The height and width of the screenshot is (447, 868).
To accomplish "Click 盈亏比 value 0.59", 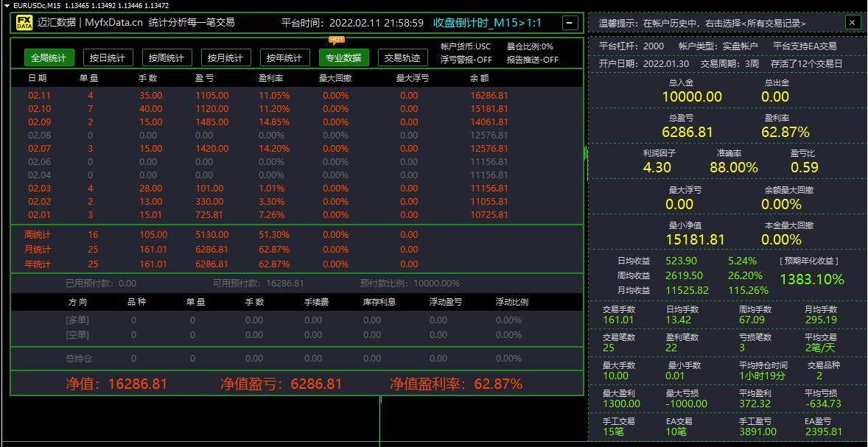I will pyautogui.click(x=805, y=168).
